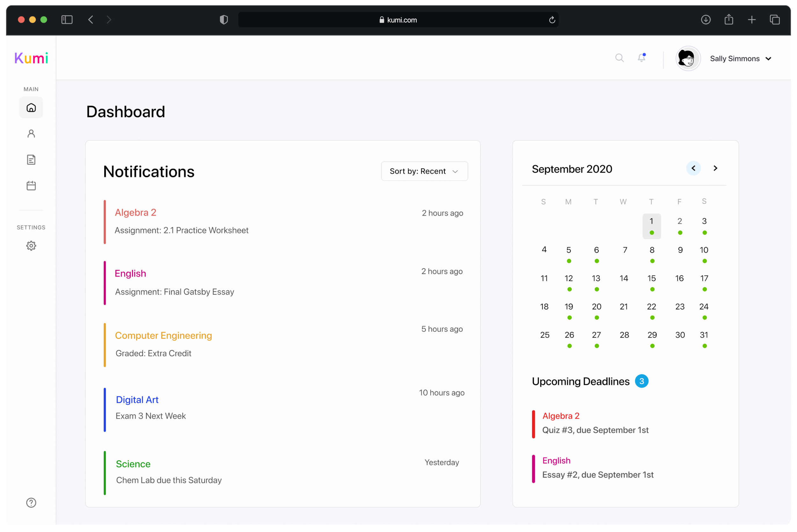Open the Home dashboard sidebar icon
Viewport: 797px width, 532px height.
(31, 108)
